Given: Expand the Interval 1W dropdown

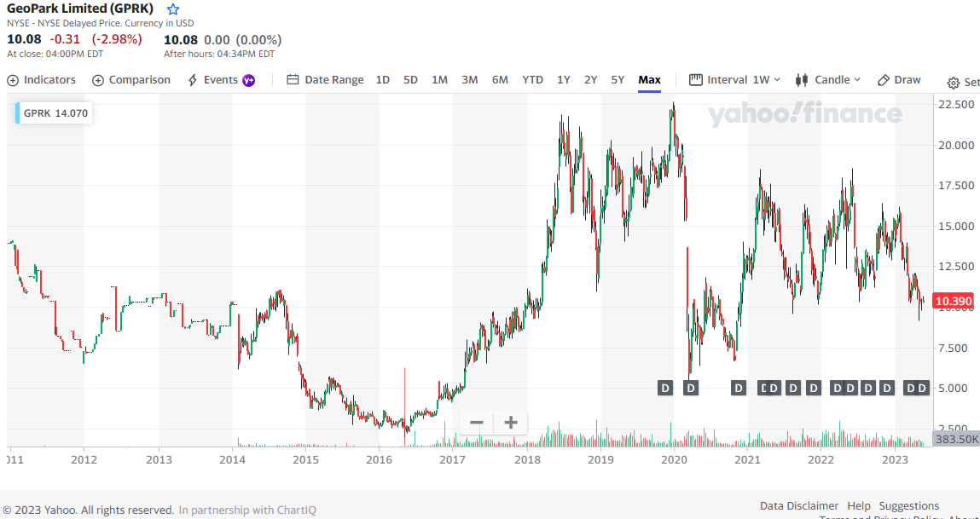Looking at the screenshot, I should click(x=735, y=80).
